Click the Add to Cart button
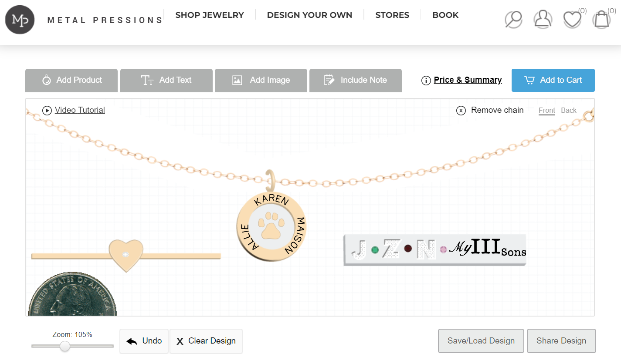This screenshot has height=364, width=621. pos(553,80)
